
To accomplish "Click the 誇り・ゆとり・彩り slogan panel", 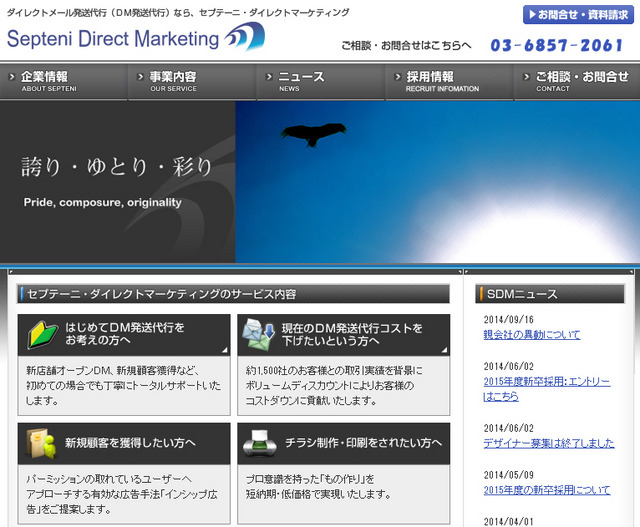I will [x=118, y=182].
